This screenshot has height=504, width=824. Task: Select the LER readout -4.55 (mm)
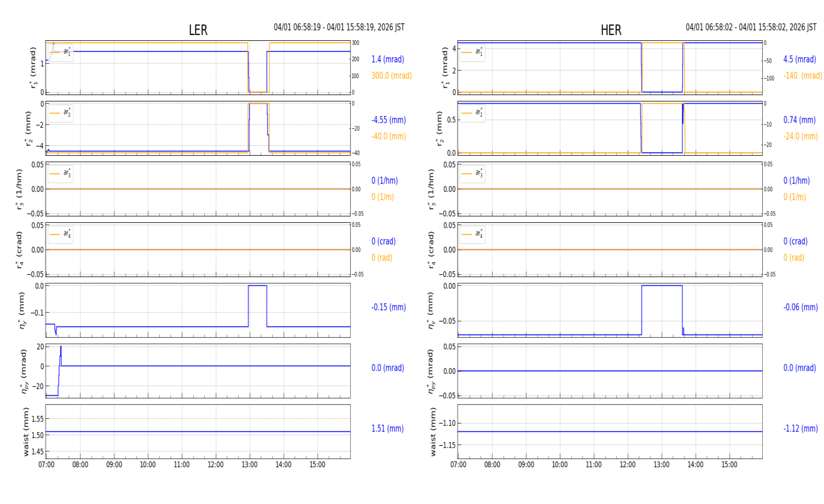[x=389, y=120]
